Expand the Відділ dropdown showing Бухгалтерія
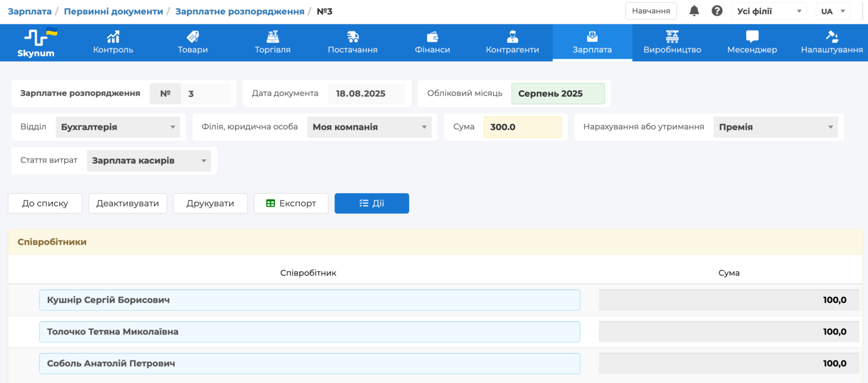Viewport: 868px width, 383px height. click(118, 127)
